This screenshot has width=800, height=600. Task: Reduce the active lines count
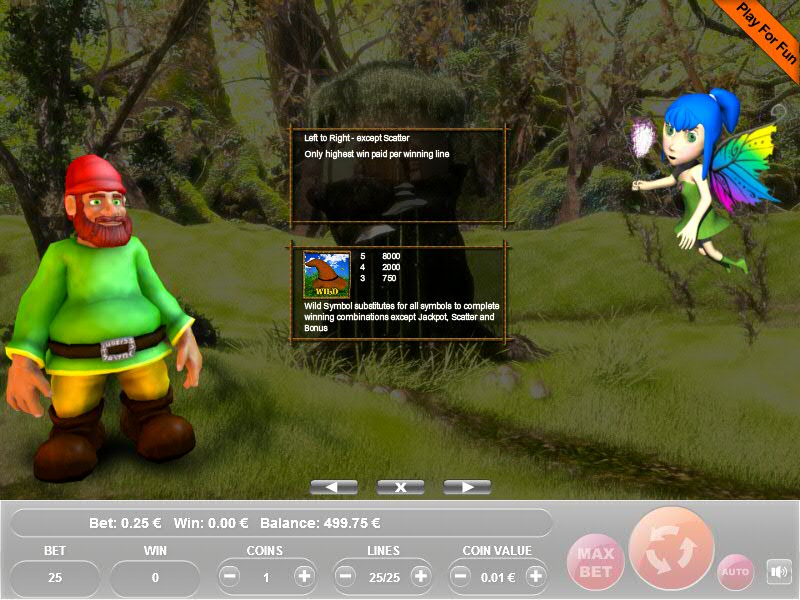[x=346, y=577]
